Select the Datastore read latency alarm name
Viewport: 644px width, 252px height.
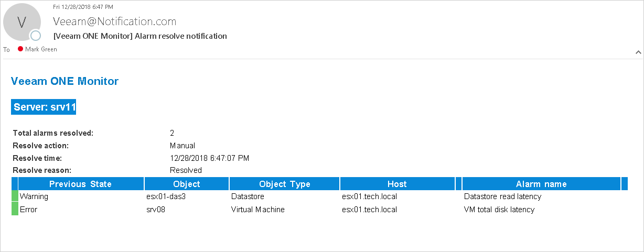coord(502,196)
